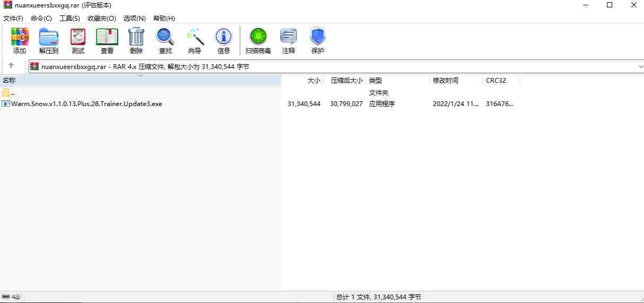Run the Test (测试) archive tool
The width and height of the screenshot is (644, 303).
tap(78, 41)
